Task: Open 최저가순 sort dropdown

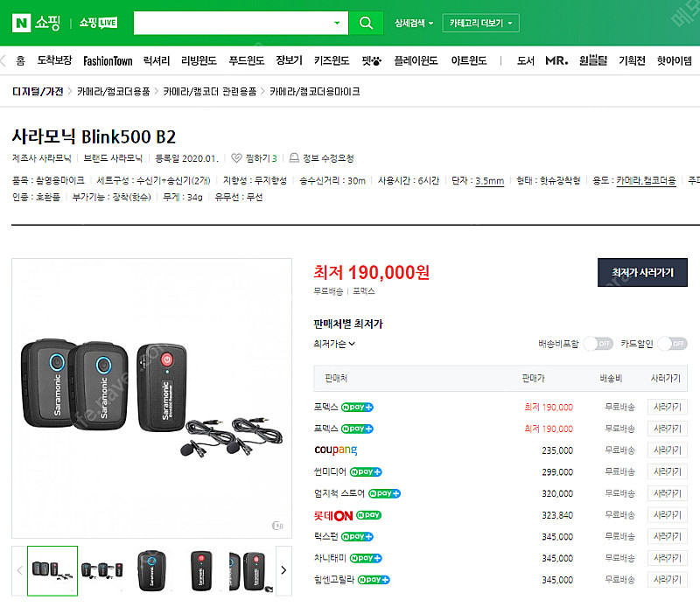Action: [x=334, y=344]
